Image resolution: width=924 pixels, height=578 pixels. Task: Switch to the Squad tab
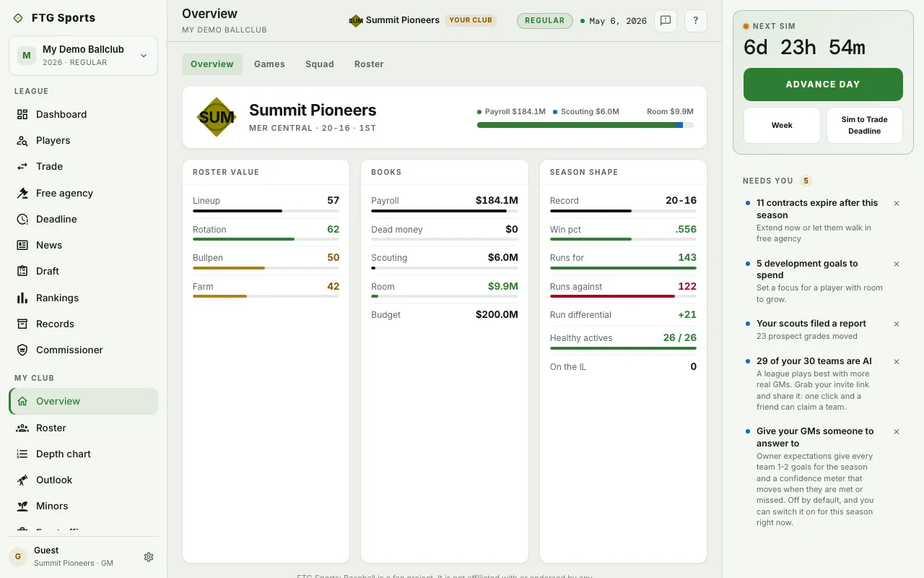click(x=320, y=64)
